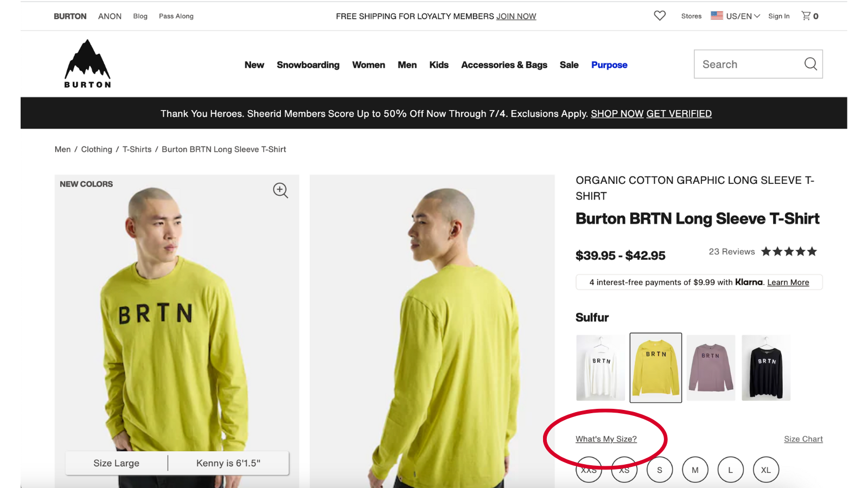Click the NEW COLORS badge
This screenshot has width=868, height=488.
[x=86, y=184]
